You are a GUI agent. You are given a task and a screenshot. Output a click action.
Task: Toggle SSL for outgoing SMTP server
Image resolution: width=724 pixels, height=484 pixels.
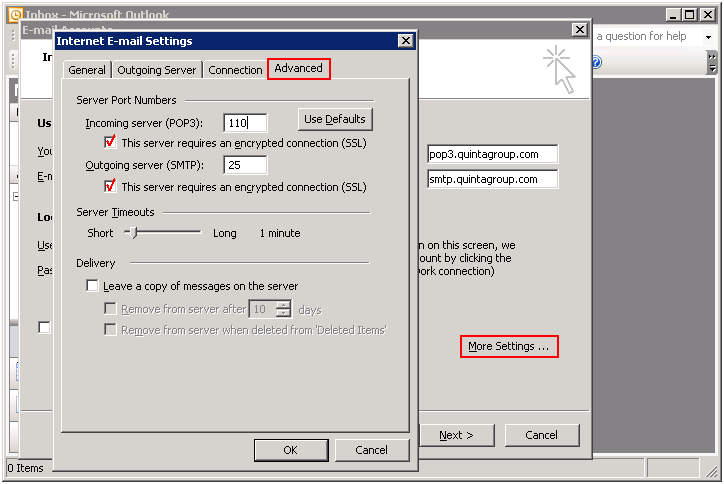(111, 186)
